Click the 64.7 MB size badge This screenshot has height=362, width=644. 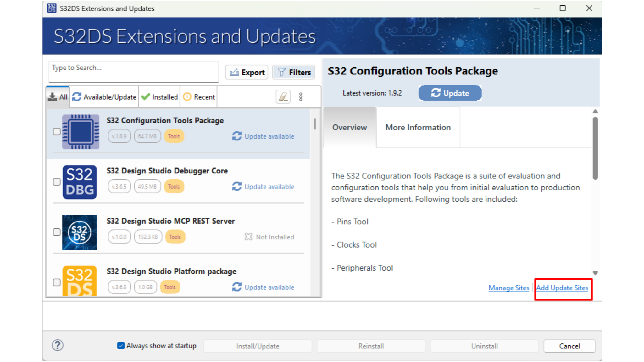click(x=147, y=136)
